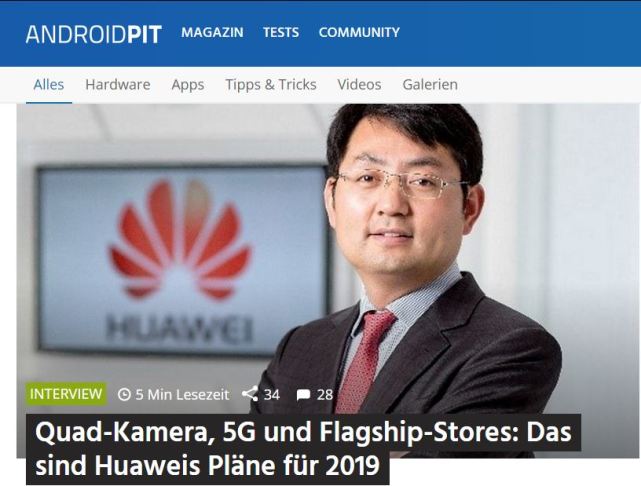Click the comment count 28

325,394
